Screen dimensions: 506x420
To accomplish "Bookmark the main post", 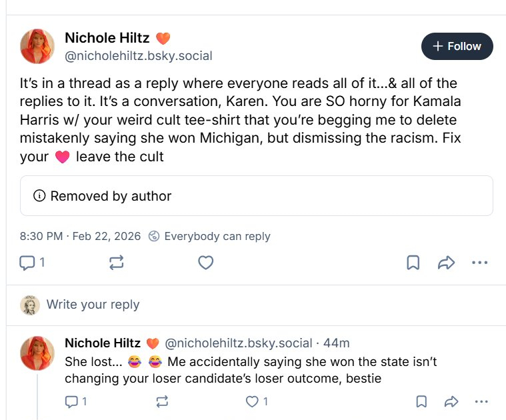I will 413,263.
